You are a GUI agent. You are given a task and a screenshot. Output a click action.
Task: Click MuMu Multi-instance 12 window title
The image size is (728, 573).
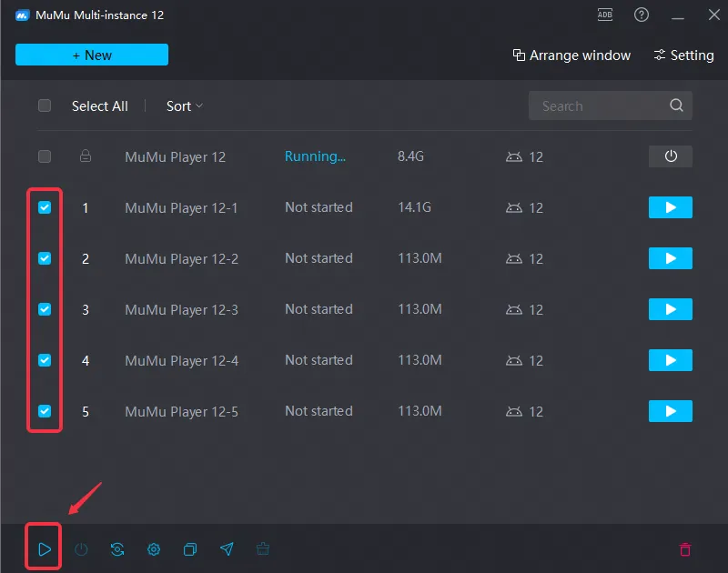coord(100,15)
